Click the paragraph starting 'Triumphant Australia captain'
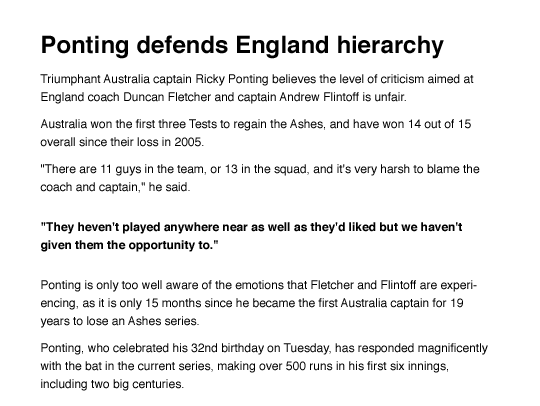This screenshot has height=406, width=540. click(x=257, y=88)
